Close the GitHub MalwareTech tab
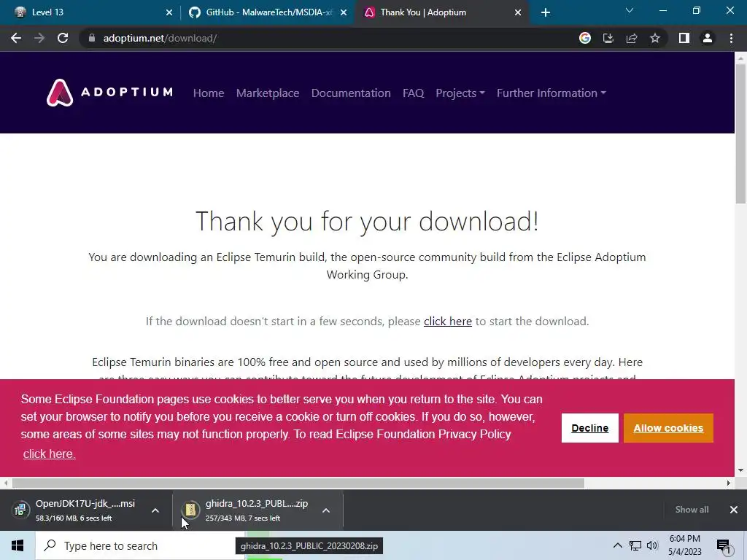747x560 pixels. coord(344,13)
